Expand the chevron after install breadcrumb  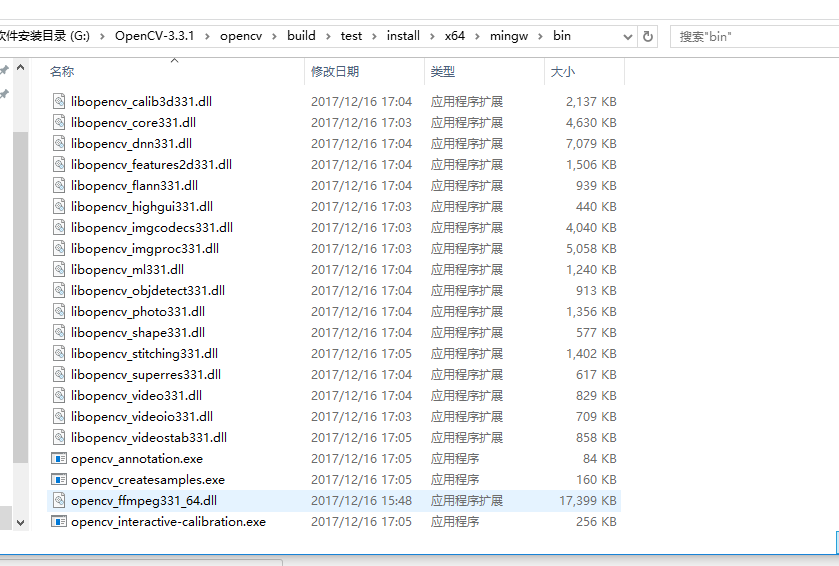point(432,36)
